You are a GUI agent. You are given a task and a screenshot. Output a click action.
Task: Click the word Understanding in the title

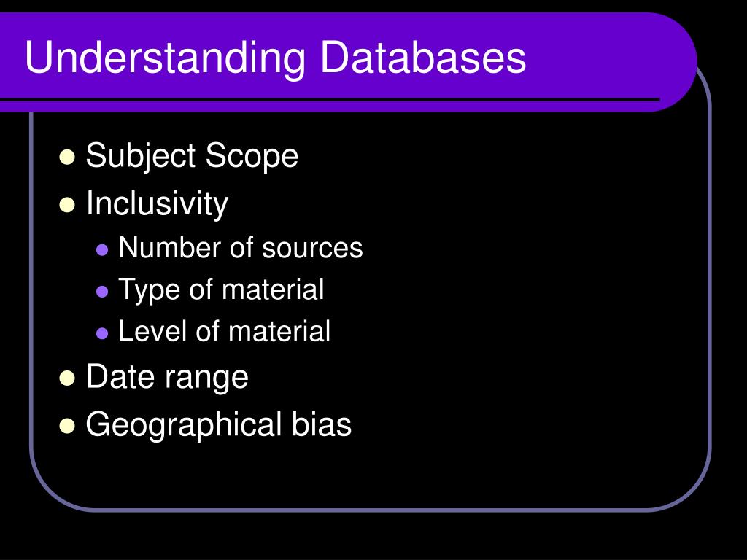pyautogui.click(x=165, y=59)
